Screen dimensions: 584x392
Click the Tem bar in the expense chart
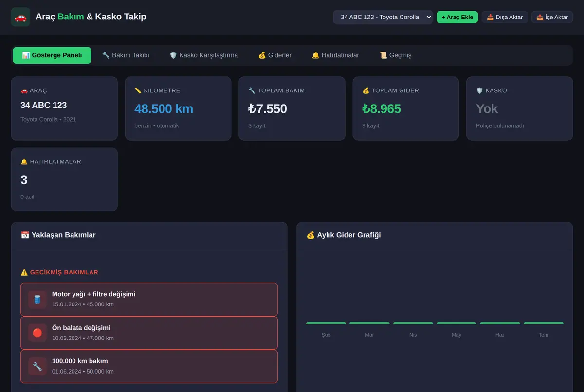point(544,323)
